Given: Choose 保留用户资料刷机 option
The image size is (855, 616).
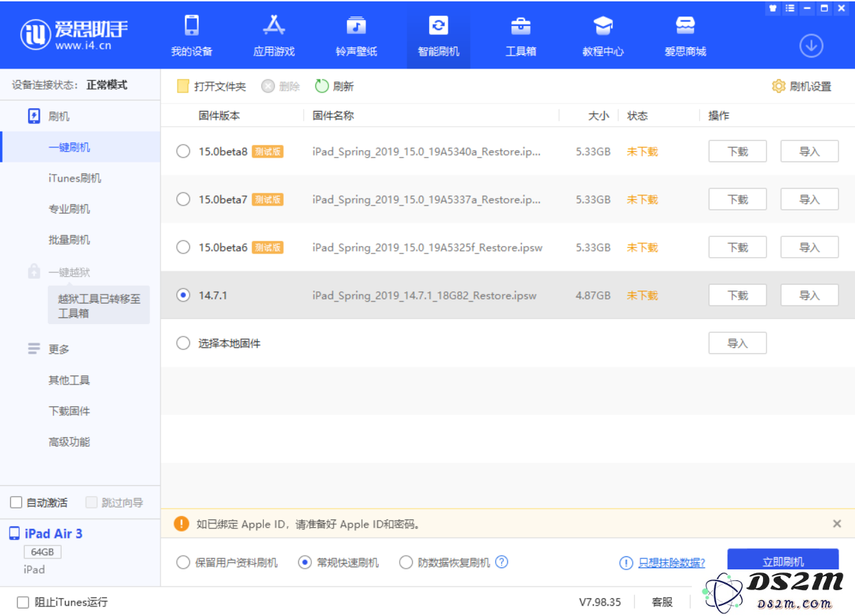Looking at the screenshot, I should (183, 563).
